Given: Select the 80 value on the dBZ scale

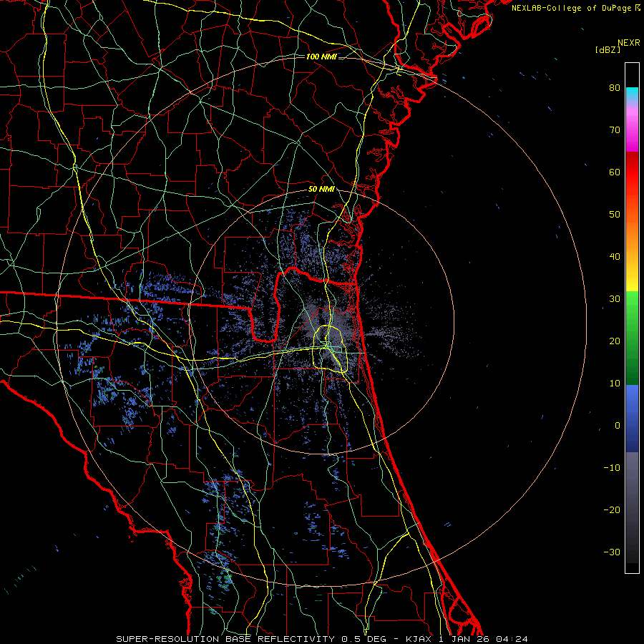Looking at the screenshot, I should pyautogui.click(x=615, y=88).
